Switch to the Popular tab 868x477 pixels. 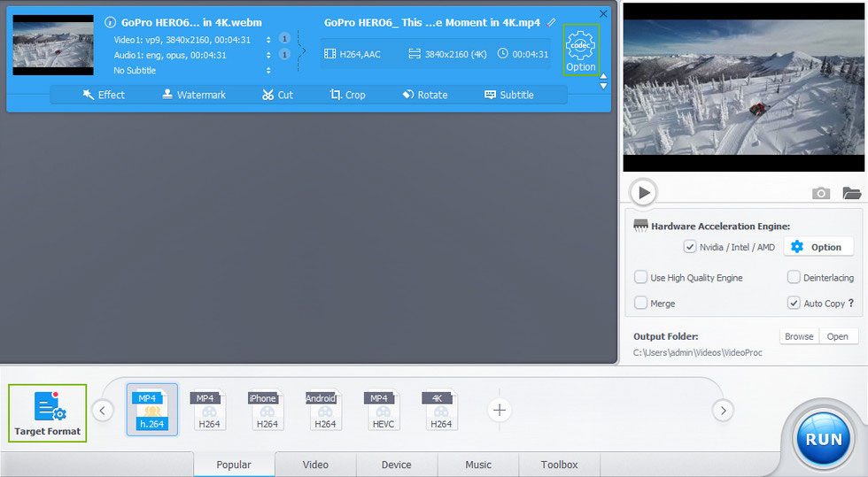pos(234,465)
